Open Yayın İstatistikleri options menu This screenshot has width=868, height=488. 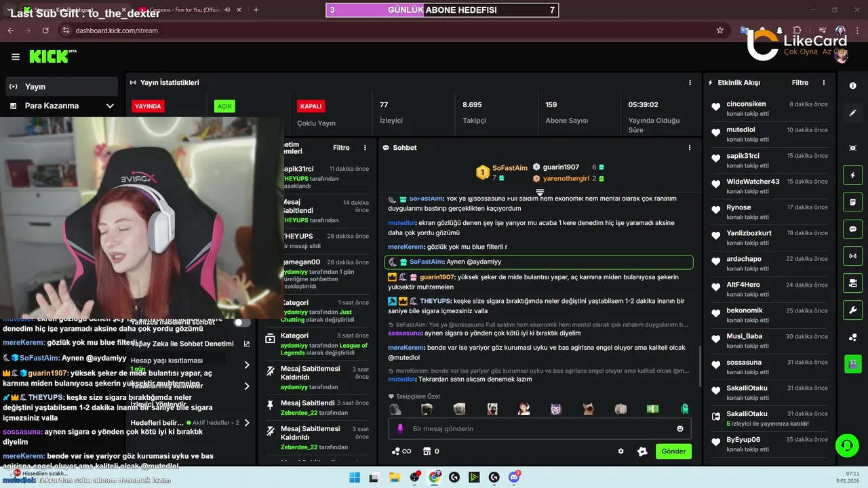click(690, 83)
